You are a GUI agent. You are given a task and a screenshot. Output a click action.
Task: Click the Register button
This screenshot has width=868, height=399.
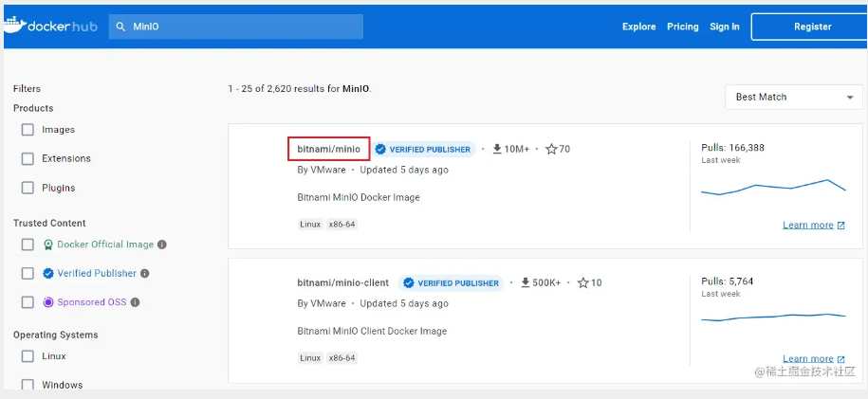point(811,27)
